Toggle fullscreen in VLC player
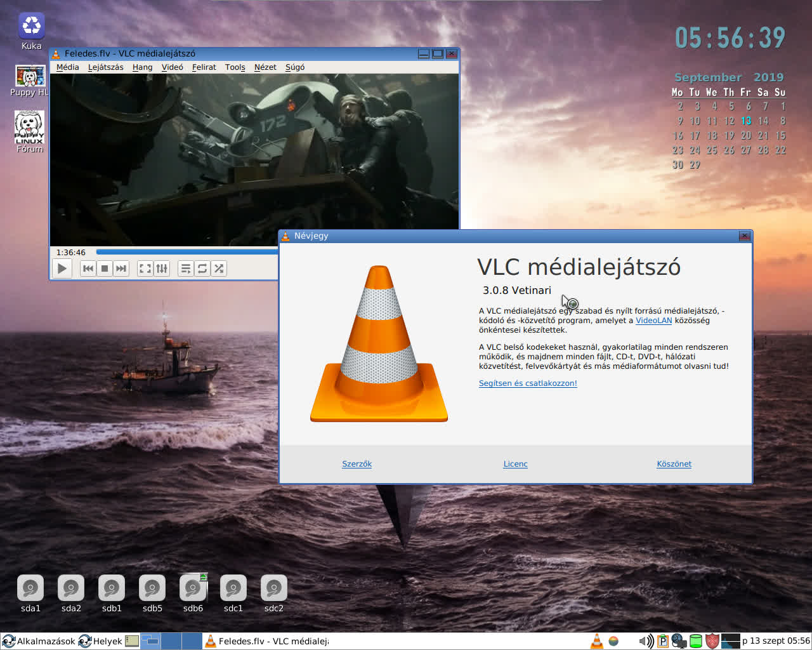 (x=145, y=269)
